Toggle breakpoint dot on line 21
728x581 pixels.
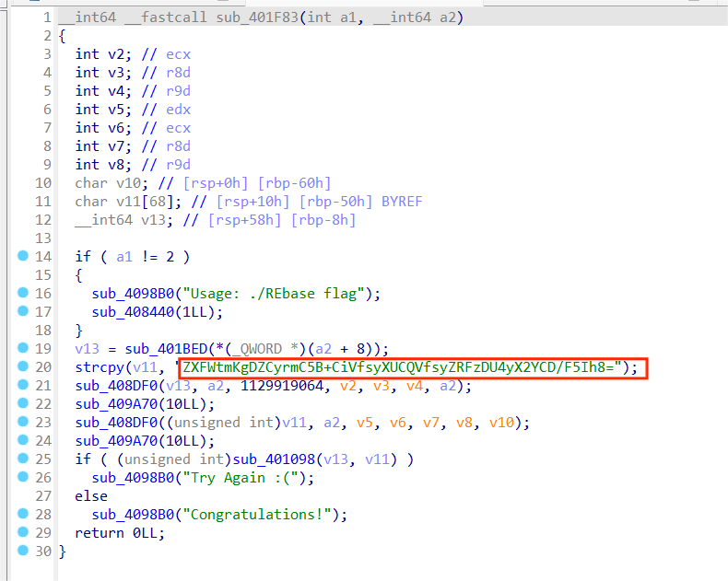click(23, 385)
